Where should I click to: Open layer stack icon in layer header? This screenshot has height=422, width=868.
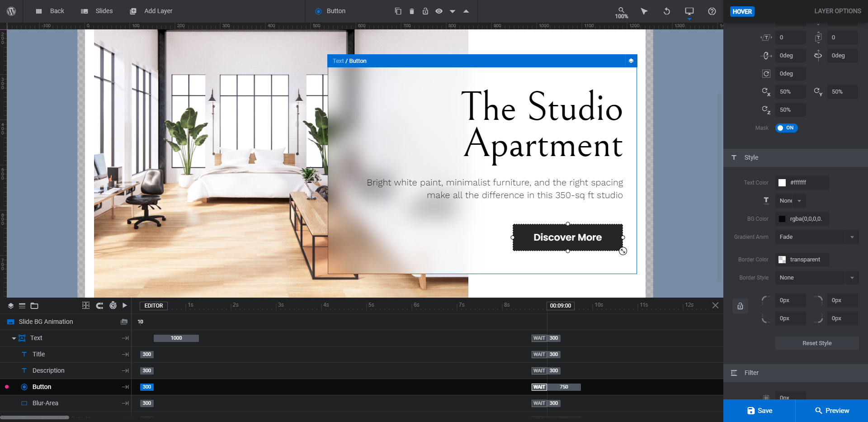[631, 61]
